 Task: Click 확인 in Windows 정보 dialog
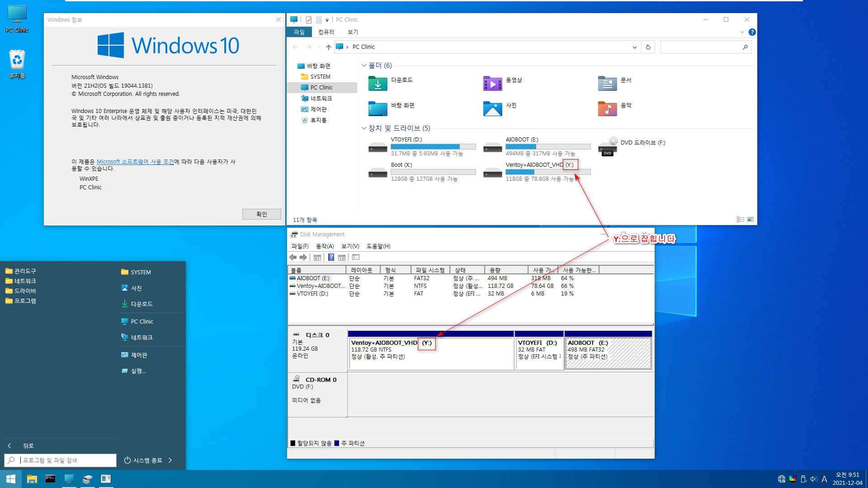click(x=261, y=214)
